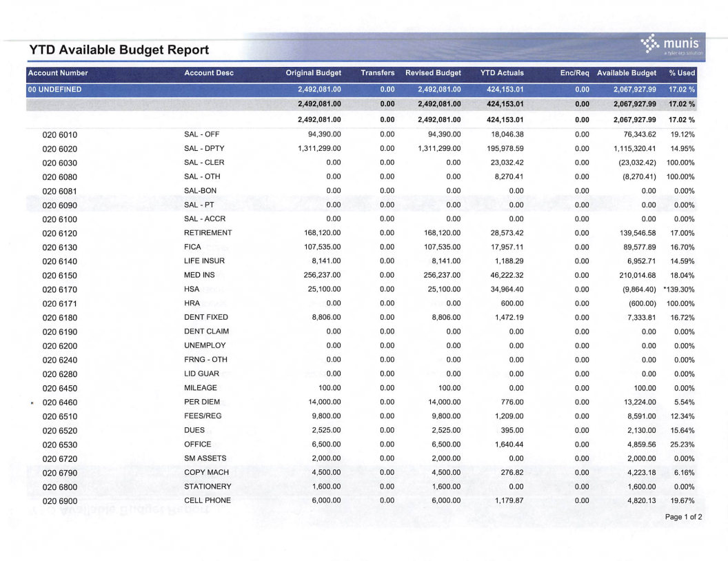Viewport: 728px width, 561px height.
Task: Click the 'HRA' account description
Action: [192, 303]
